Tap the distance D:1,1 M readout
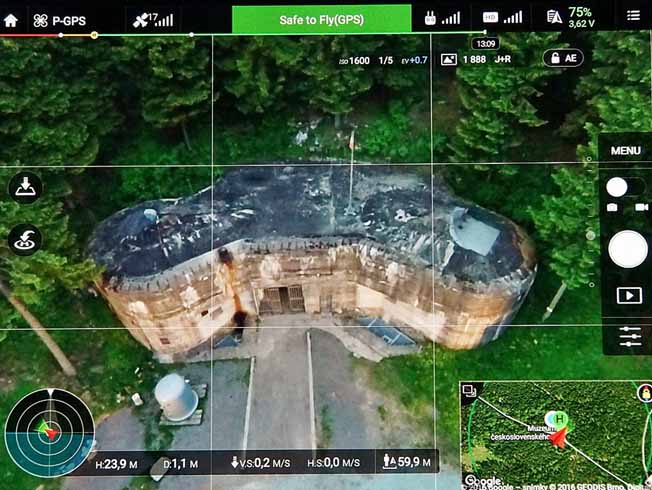 (x=180, y=464)
